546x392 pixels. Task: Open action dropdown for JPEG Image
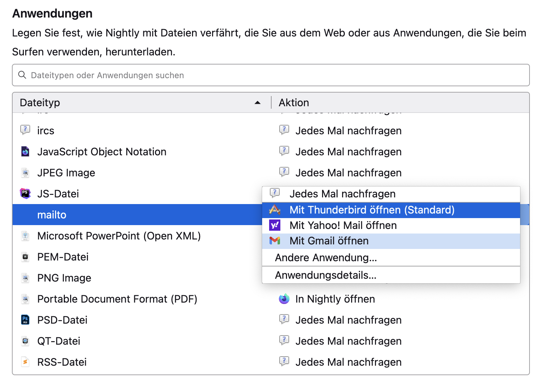click(348, 173)
